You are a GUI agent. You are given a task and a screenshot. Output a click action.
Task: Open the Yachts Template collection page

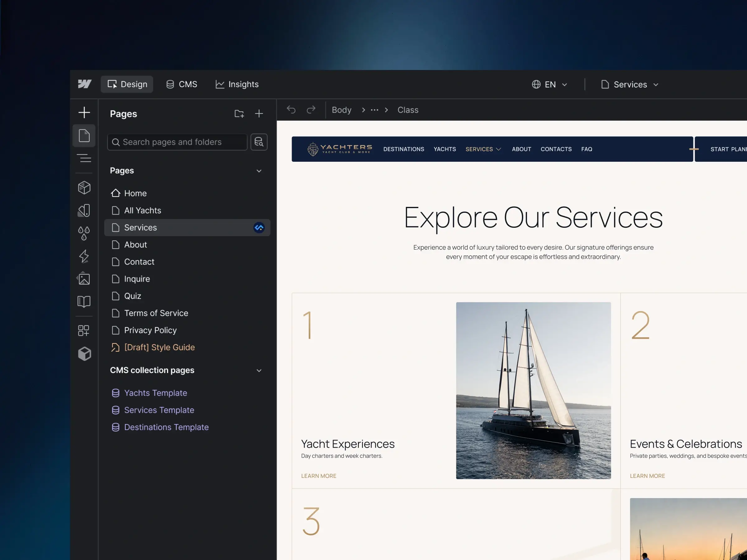click(187, 393)
